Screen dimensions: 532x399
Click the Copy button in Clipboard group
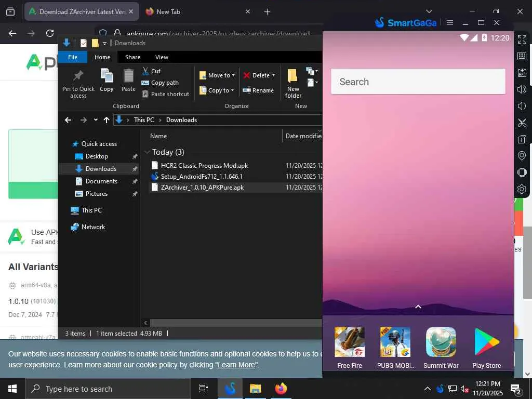coord(107,80)
